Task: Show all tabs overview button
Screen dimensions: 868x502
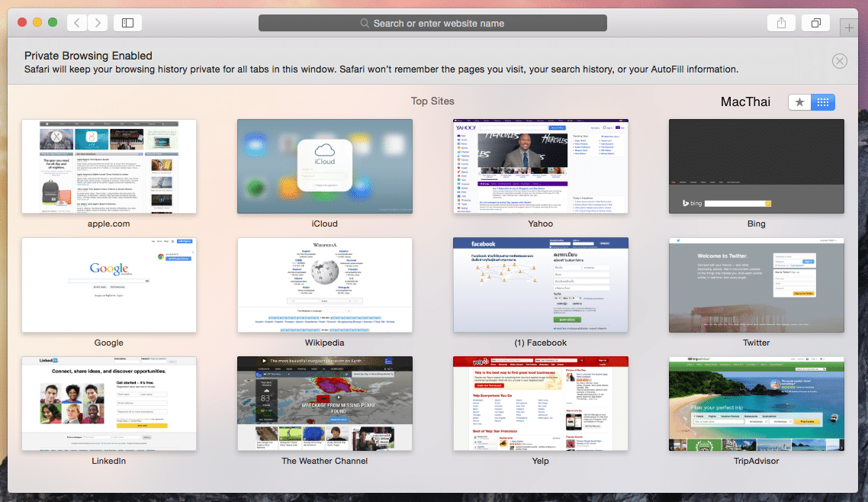Action: pyautogui.click(x=815, y=23)
